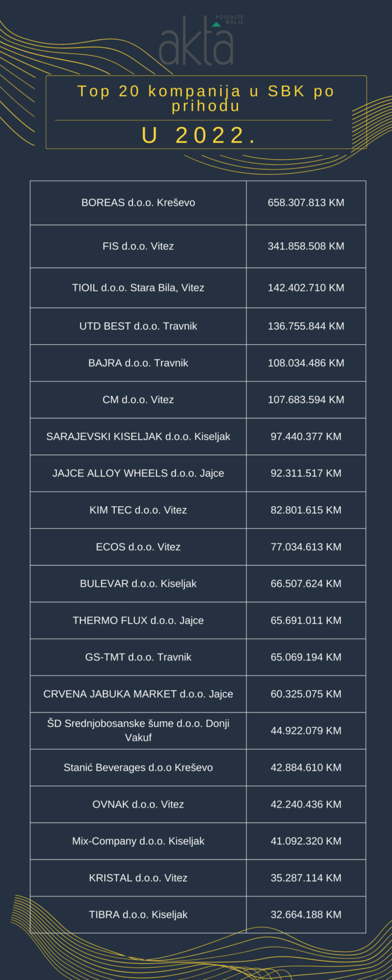
Task: Select SARAJEVSKI KISELJAK d.o.o. Kiseljak cell
Action: click(x=138, y=436)
